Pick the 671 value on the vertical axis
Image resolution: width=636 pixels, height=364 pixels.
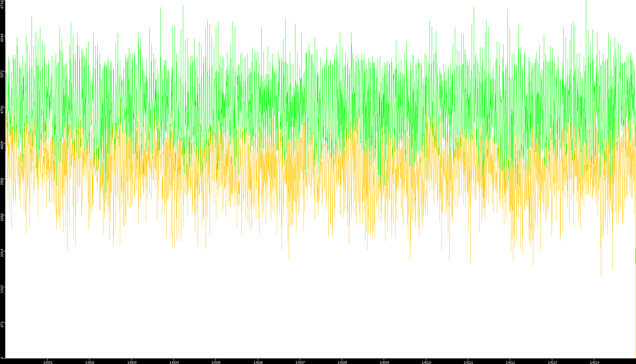[x=2, y=324]
